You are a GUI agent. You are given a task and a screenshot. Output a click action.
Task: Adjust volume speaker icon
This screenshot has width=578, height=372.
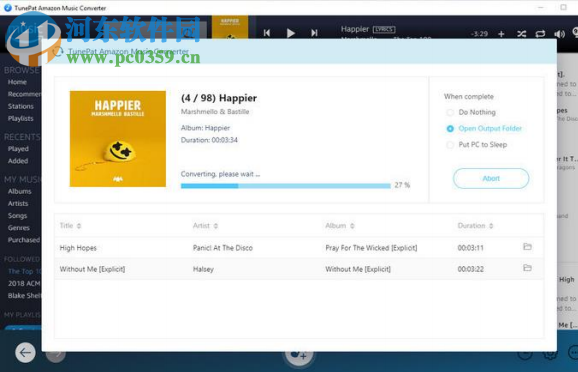click(x=559, y=34)
